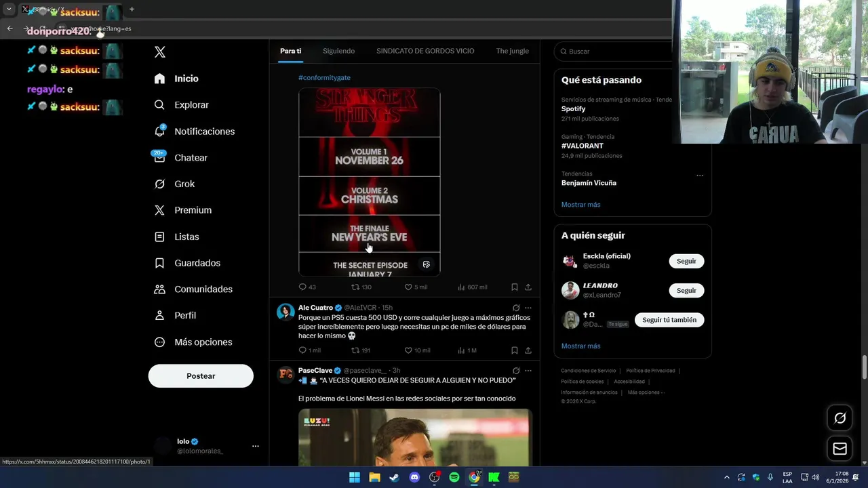Open Perfil in the sidebar
868x488 pixels.
pos(175,315)
